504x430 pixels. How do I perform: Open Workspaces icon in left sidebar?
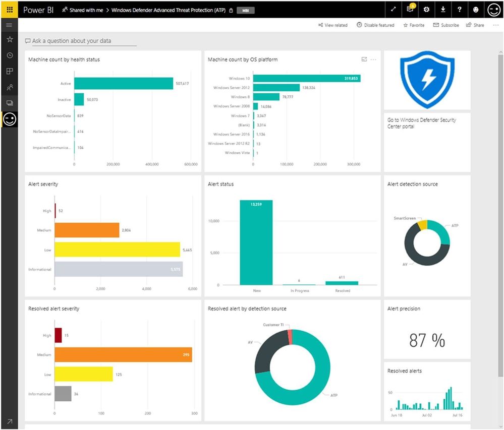[x=10, y=103]
